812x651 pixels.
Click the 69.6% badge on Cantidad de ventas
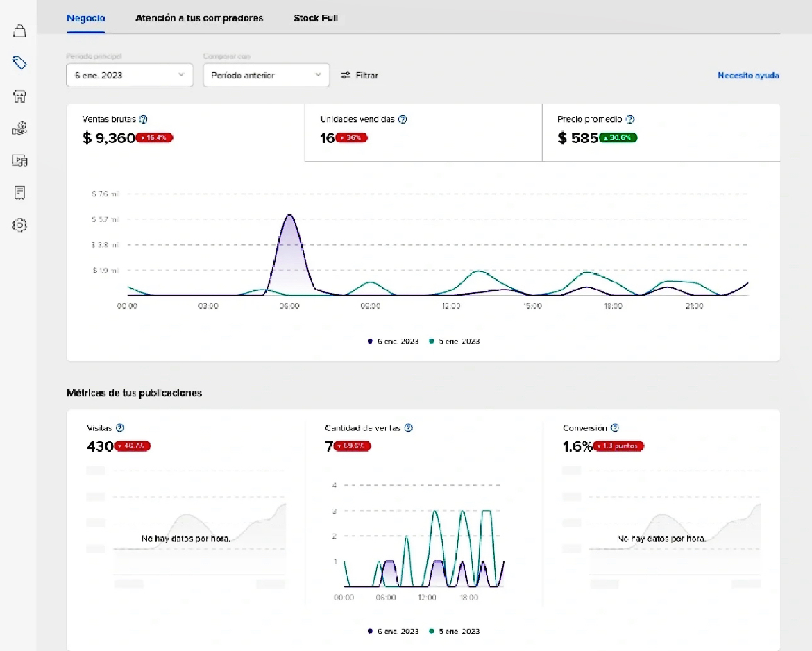(352, 446)
